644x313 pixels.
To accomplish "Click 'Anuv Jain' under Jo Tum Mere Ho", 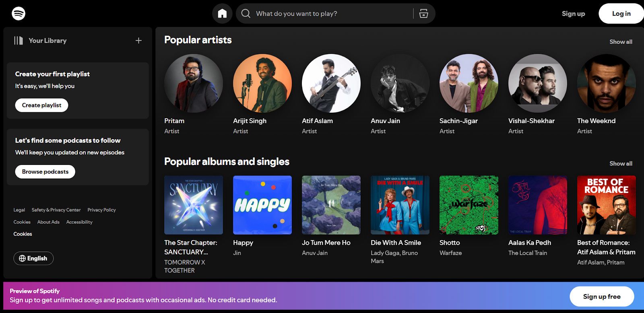I will (x=315, y=253).
